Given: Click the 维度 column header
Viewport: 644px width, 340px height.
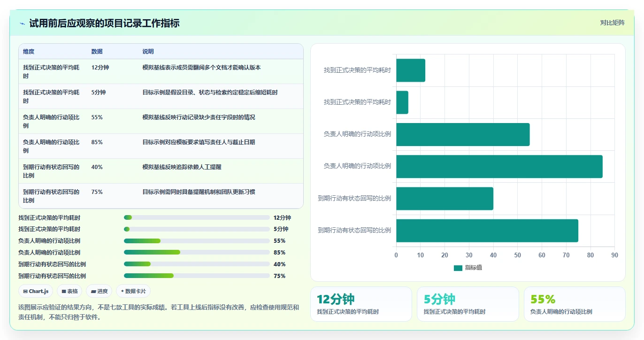Looking at the screenshot, I should pyautogui.click(x=29, y=52).
